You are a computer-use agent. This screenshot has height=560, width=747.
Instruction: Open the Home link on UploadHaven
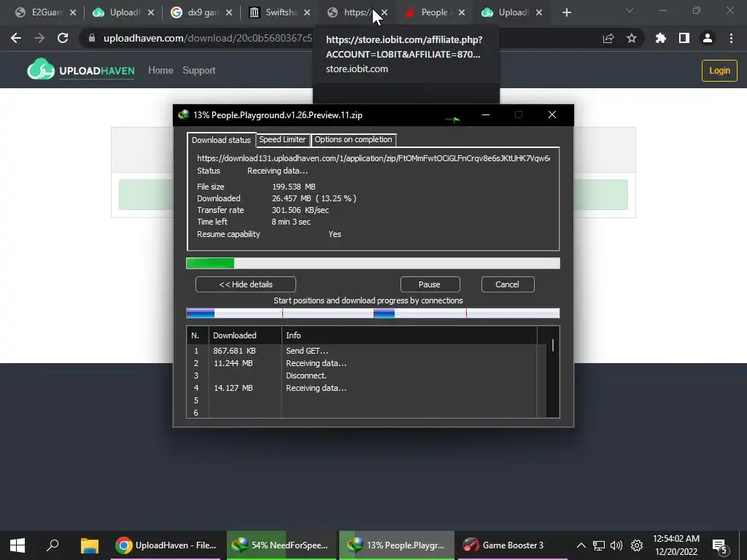pos(160,71)
